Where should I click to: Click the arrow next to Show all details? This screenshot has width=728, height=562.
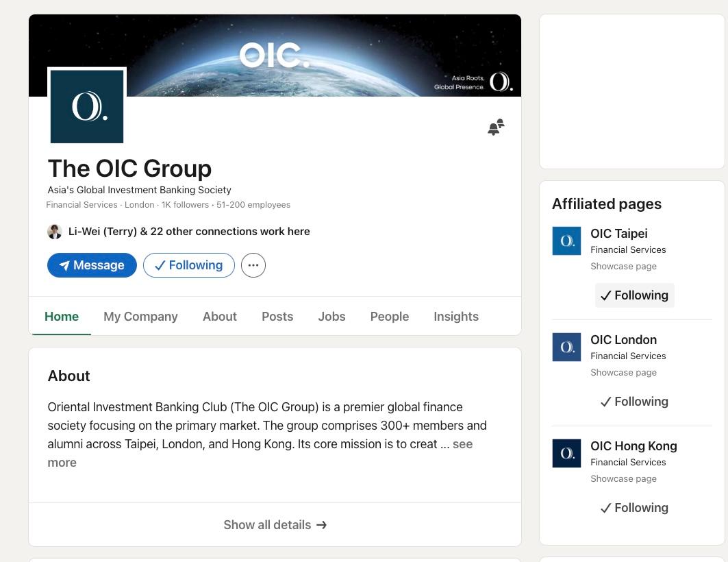(322, 525)
